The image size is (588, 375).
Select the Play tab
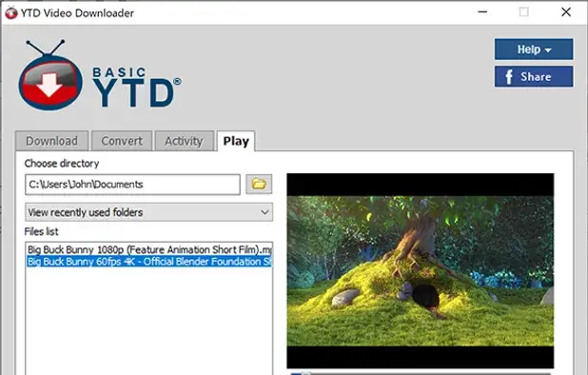coord(236,141)
